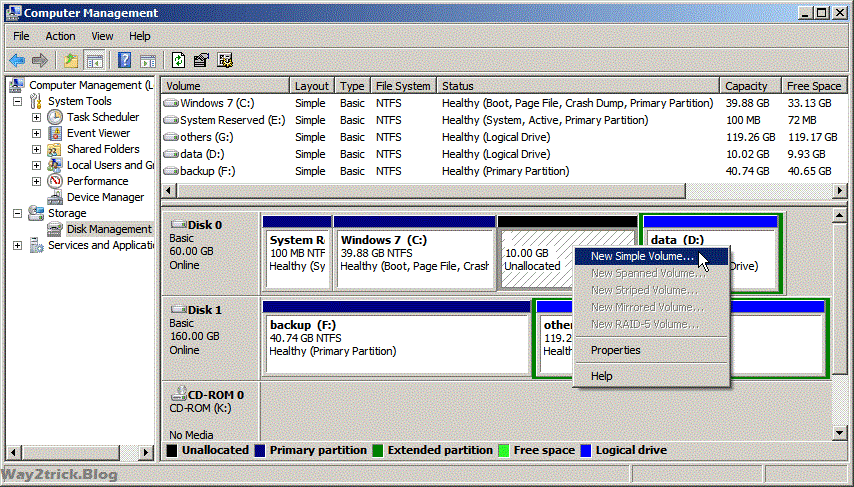Choose Help from the context menu
854x487 pixels.
pyautogui.click(x=651, y=376)
